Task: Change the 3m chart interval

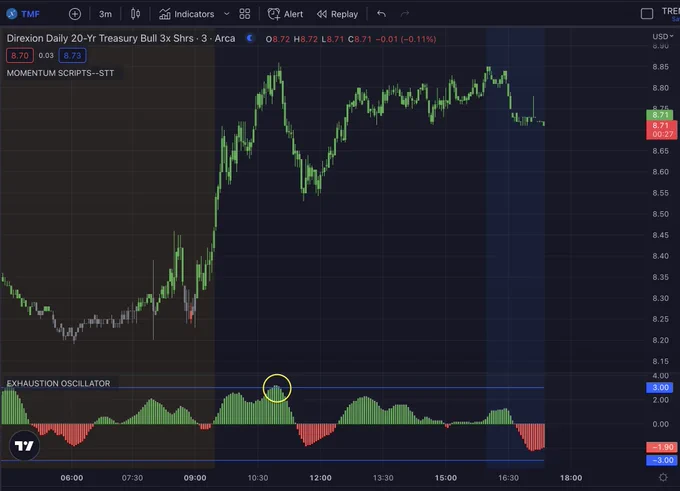Action: [x=105, y=14]
